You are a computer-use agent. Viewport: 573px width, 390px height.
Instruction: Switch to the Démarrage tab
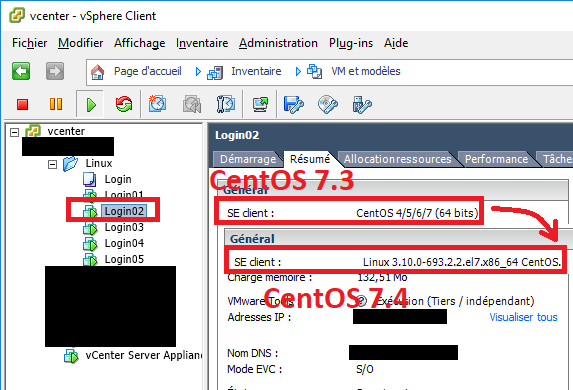[x=248, y=159]
